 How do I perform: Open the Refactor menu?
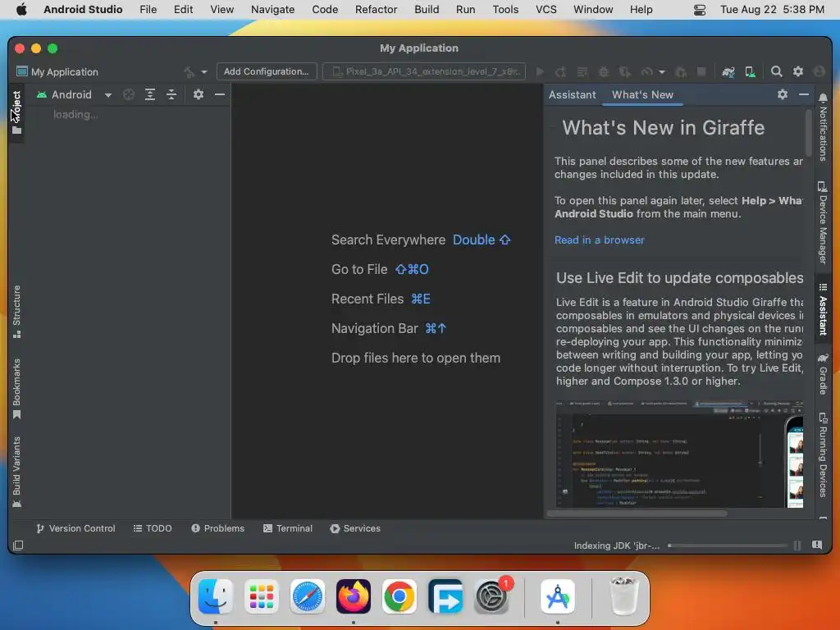[376, 9]
